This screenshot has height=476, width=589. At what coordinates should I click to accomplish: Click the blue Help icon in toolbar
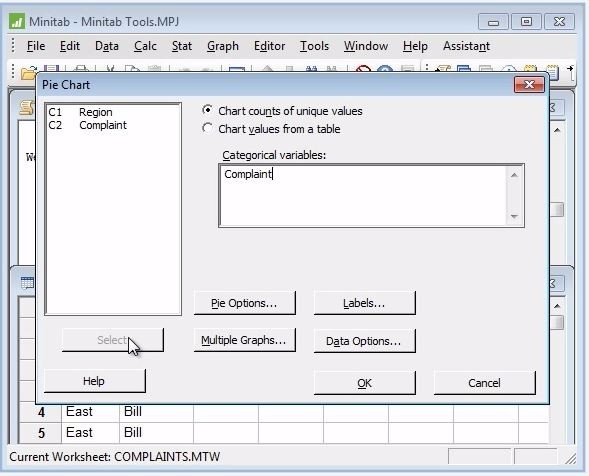[x=385, y=69]
